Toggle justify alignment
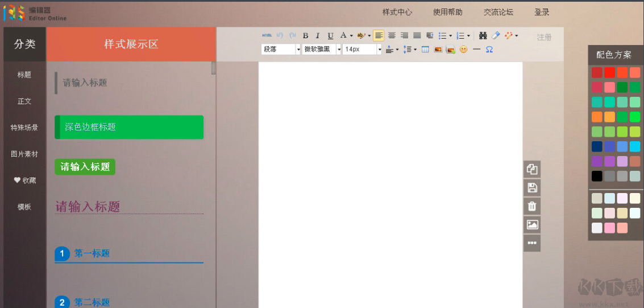The height and width of the screenshot is (308, 644). tap(417, 36)
